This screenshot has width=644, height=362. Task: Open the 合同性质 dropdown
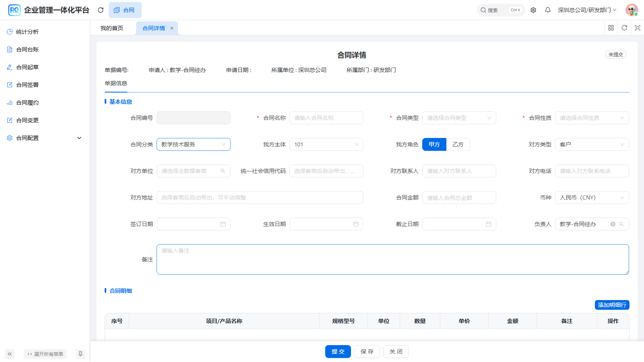pyautogui.click(x=592, y=118)
